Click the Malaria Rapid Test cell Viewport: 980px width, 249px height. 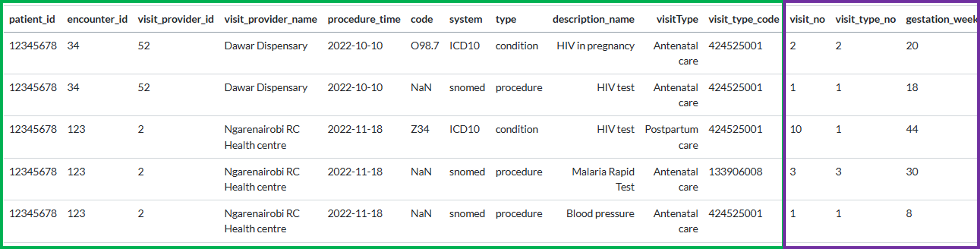603,179
